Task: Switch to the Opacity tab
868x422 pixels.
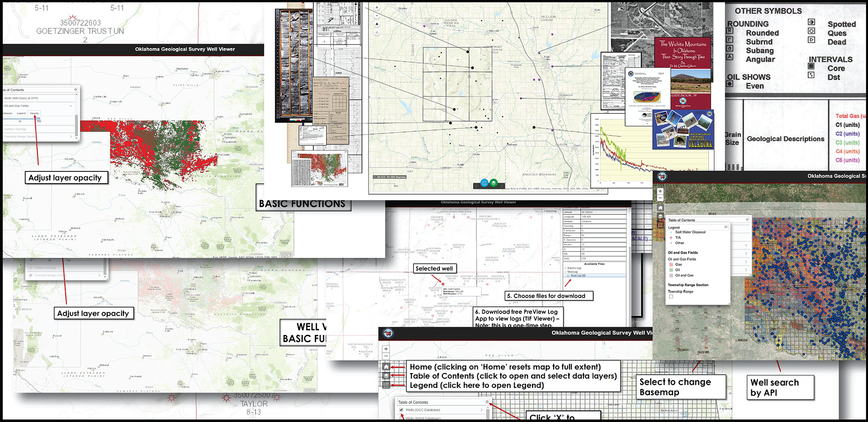Action: click(35, 114)
